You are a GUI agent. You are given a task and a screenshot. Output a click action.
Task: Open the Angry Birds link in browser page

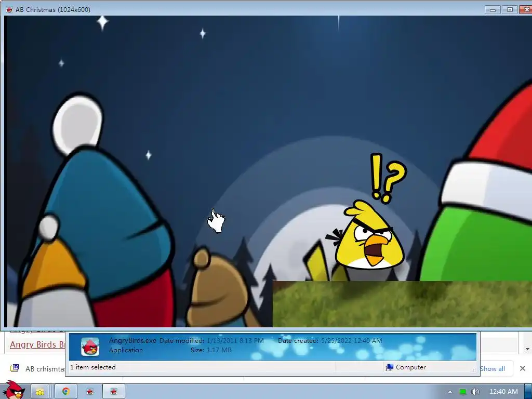37,344
